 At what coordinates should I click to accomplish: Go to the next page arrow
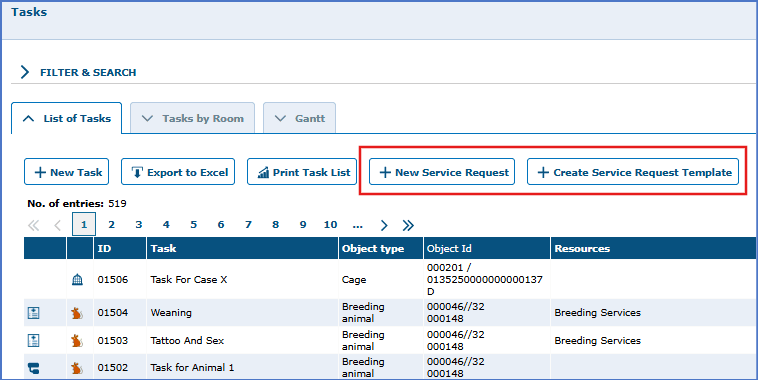384,225
